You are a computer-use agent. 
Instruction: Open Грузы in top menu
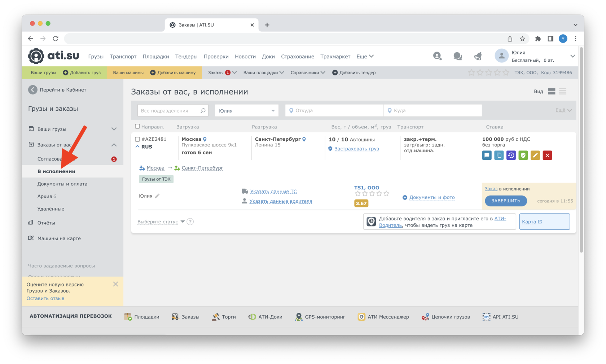tap(96, 56)
